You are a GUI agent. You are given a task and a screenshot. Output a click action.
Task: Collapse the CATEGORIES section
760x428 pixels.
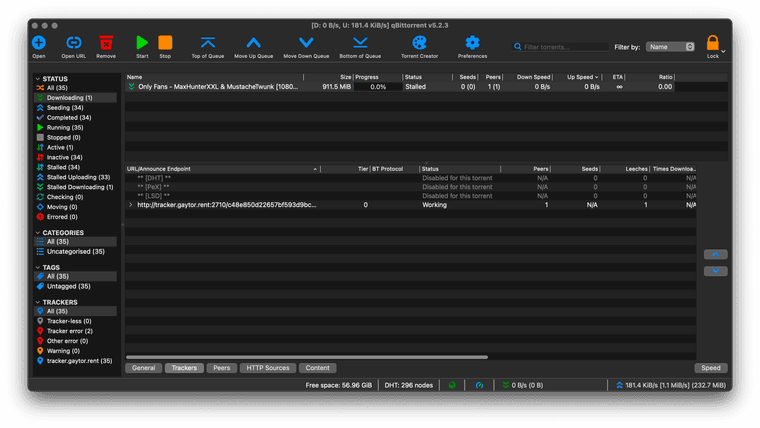[x=38, y=233]
